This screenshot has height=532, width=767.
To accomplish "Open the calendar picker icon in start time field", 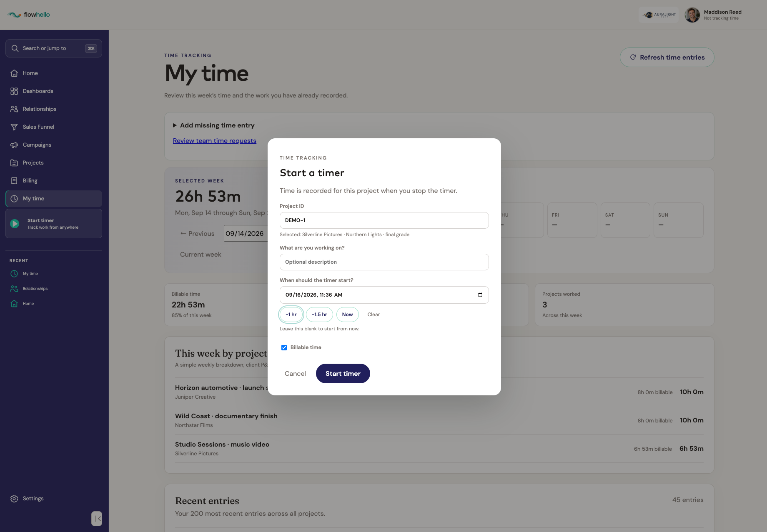I will tap(480, 295).
